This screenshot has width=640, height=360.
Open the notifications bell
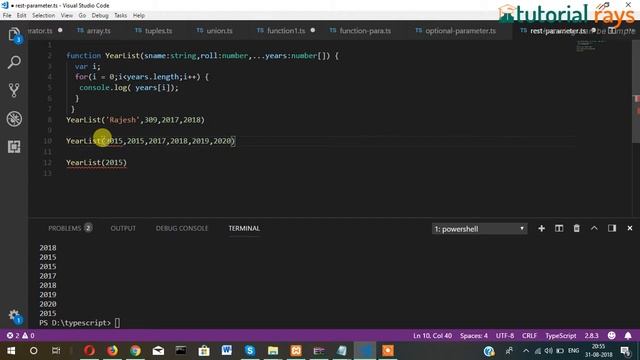[x=628, y=336]
